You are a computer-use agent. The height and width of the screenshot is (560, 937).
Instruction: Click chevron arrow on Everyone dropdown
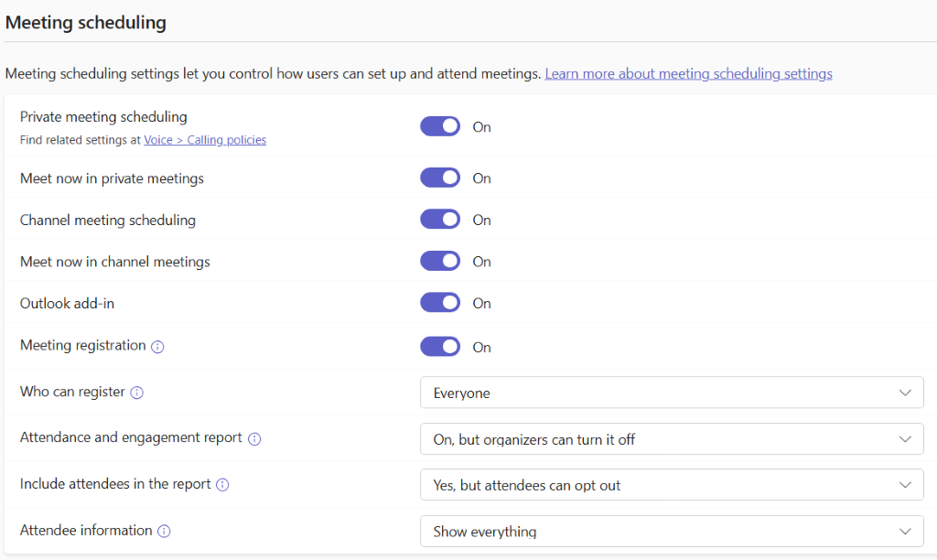pos(905,393)
